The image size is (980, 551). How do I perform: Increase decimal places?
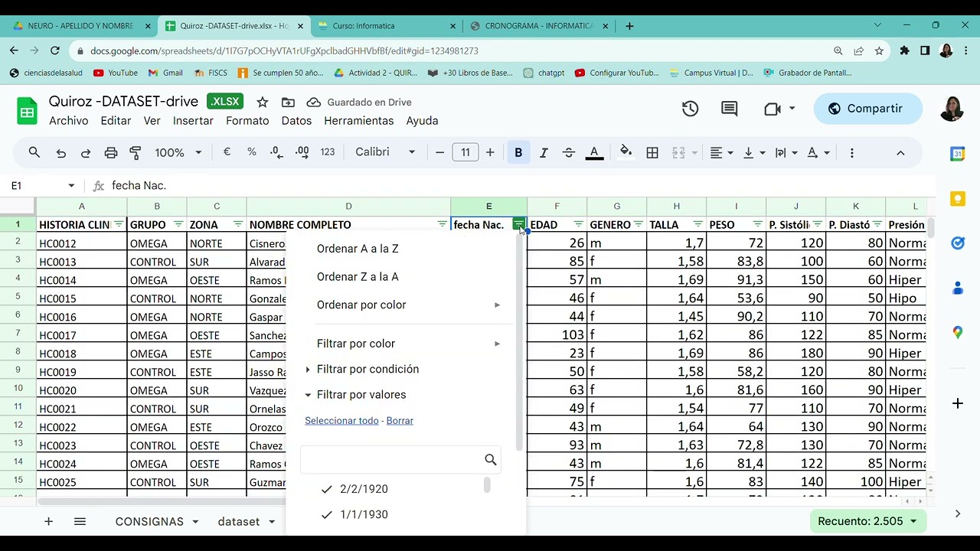click(302, 152)
